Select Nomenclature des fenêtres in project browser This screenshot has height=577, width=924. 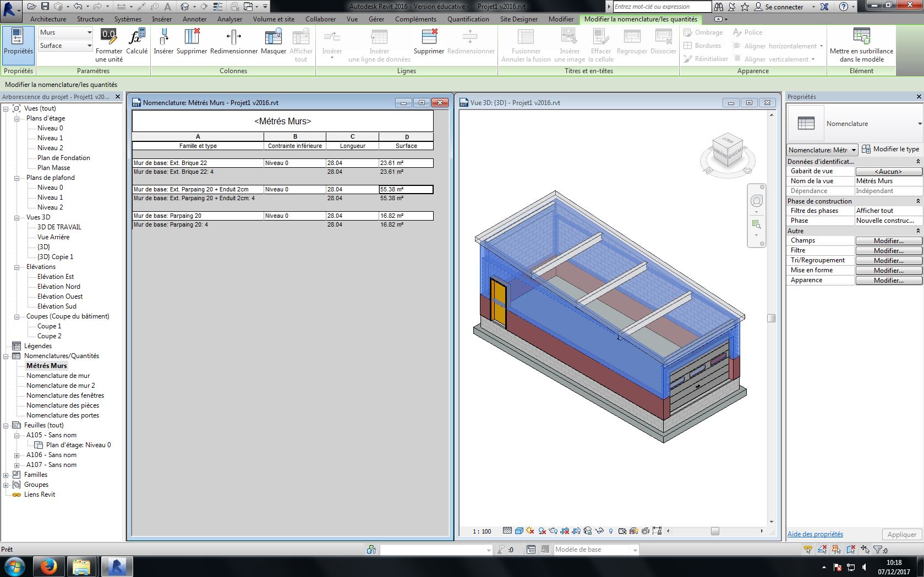pyautogui.click(x=65, y=395)
